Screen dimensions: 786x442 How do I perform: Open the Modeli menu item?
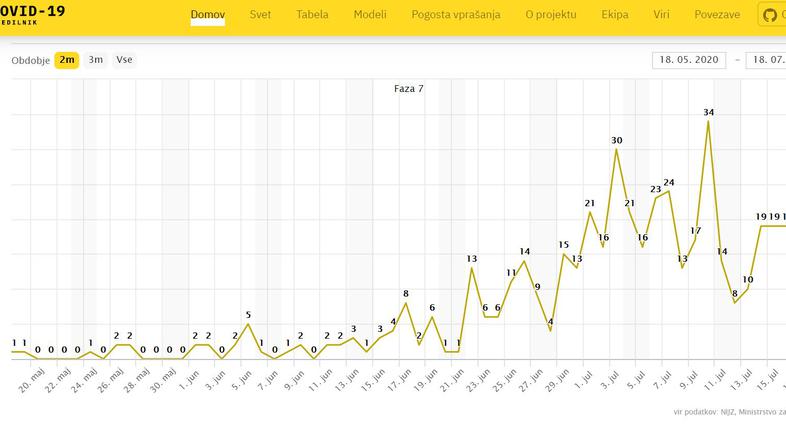pyautogui.click(x=371, y=16)
